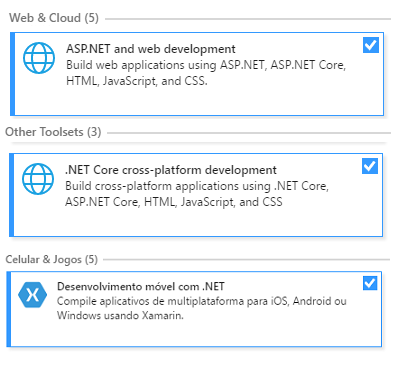Click description 'Compile aplicativos de multiplataforma'
The height and width of the screenshot is (367, 410).
coord(202,308)
